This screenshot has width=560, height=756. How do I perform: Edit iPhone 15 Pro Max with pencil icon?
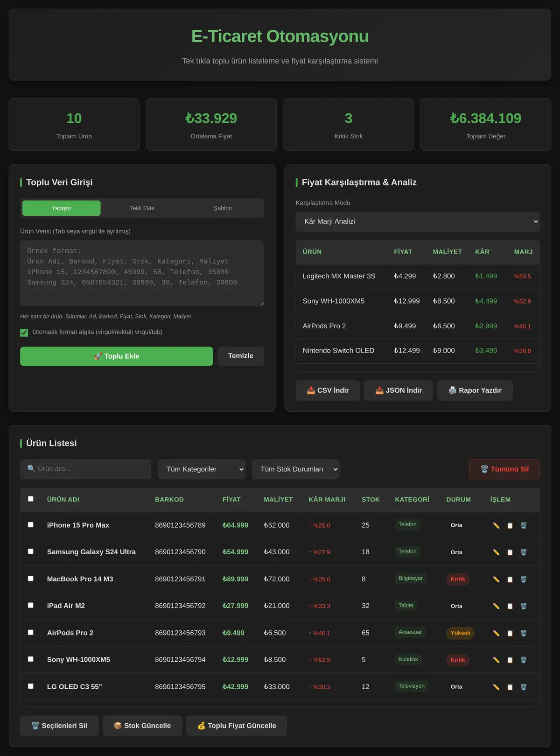pyautogui.click(x=496, y=525)
